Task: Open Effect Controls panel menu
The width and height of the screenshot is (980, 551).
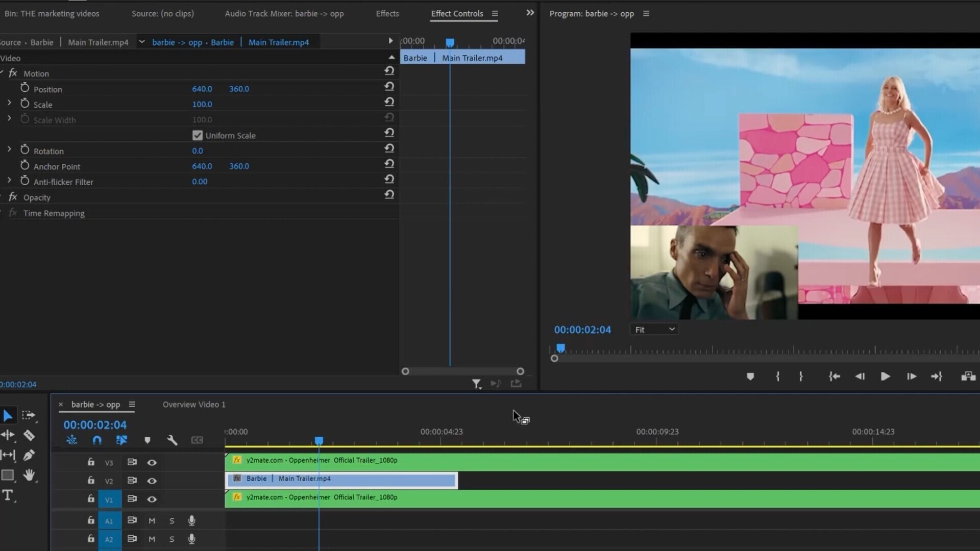Action: point(495,14)
